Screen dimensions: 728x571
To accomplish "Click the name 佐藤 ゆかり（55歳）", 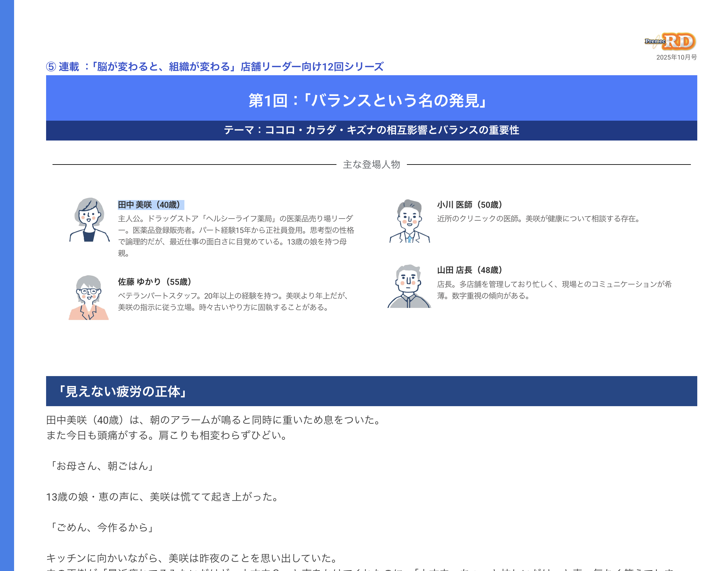I will pos(155,282).
